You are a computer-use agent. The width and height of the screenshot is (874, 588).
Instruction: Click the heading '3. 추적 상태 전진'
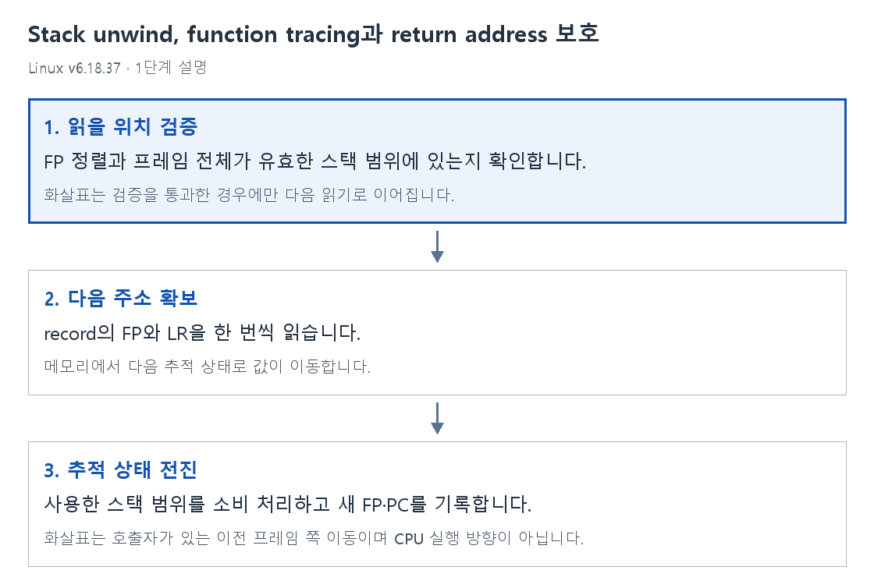pos(121,469)
